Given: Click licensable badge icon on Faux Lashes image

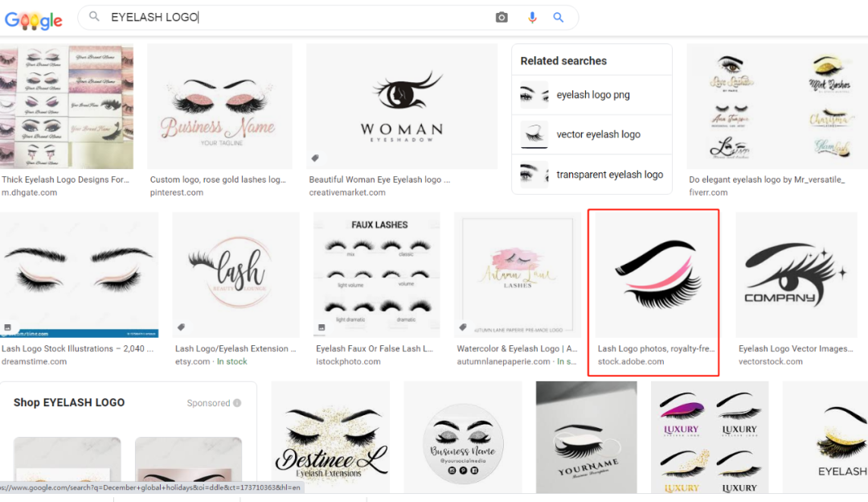Looking at the screenshot, I should 321,327.
